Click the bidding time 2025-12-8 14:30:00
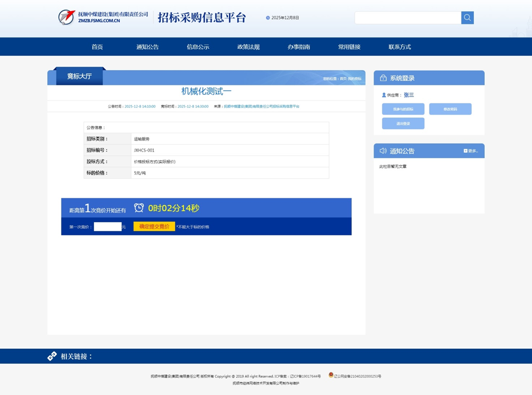Screen dimensions: 532x395 pos(193,107)
